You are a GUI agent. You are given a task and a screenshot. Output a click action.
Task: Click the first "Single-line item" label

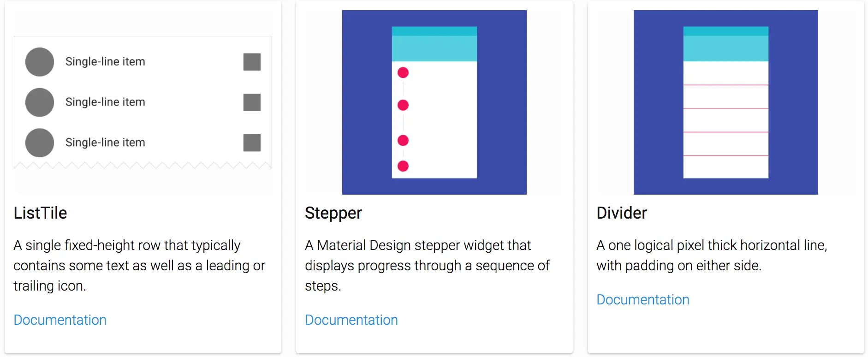click(x=105, y=62)
